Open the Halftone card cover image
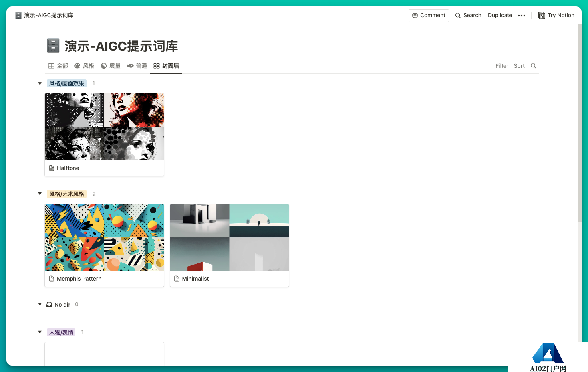Viewport: 588px width, 372px height. (x=104, y=127)
